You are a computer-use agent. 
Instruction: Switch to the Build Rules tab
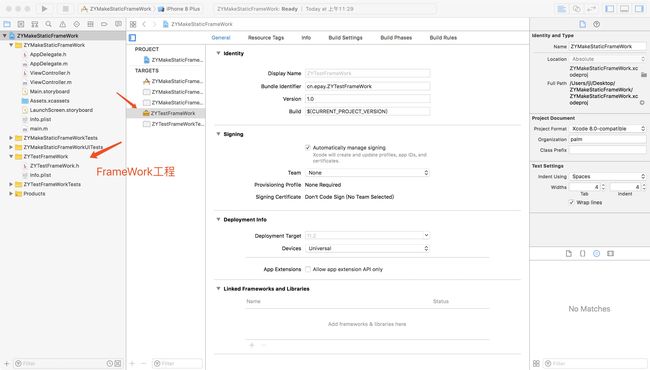click(444, 38)
